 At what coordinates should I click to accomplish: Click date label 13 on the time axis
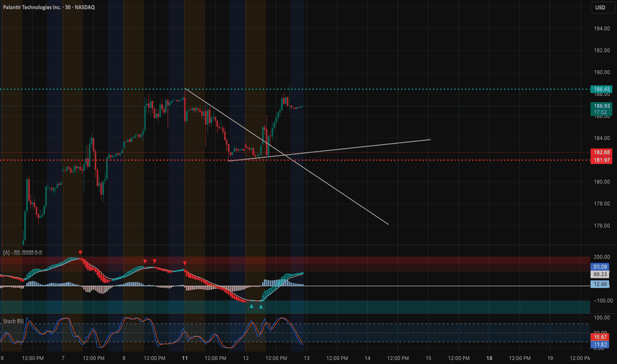point(307,359)
